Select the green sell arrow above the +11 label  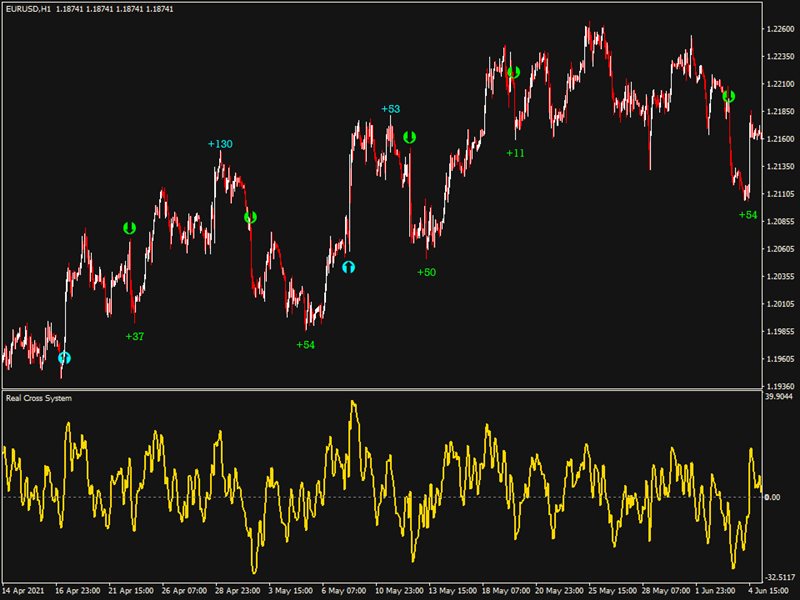[x=514, y=72]
